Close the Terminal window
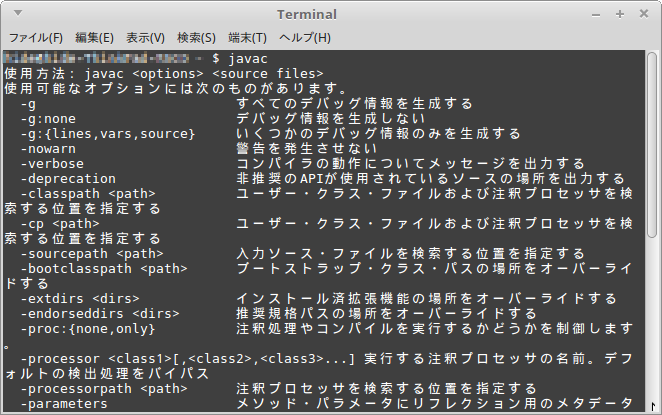 (643, 14)
